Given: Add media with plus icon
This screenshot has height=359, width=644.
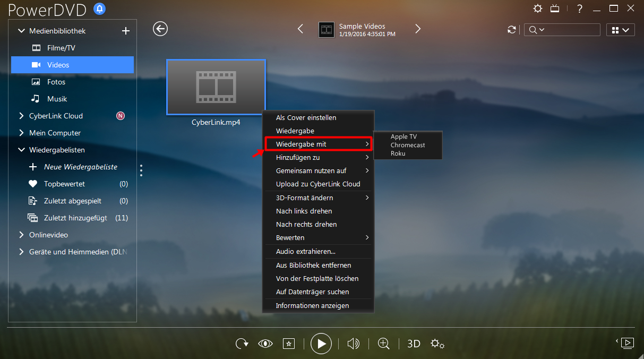Looking at the screenshot, I should click(126, 31).
